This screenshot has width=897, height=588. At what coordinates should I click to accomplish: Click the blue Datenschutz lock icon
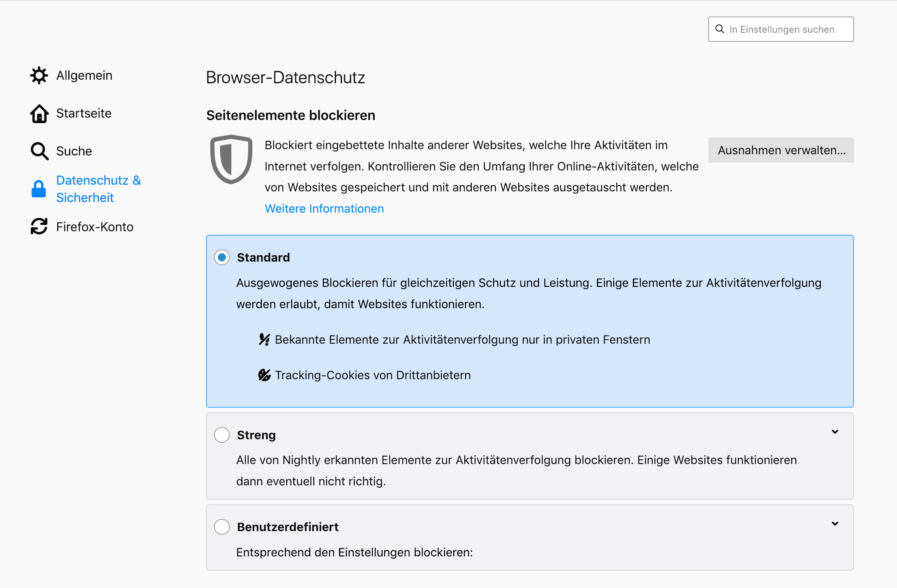pyautogui.click(x=39, y=189)
